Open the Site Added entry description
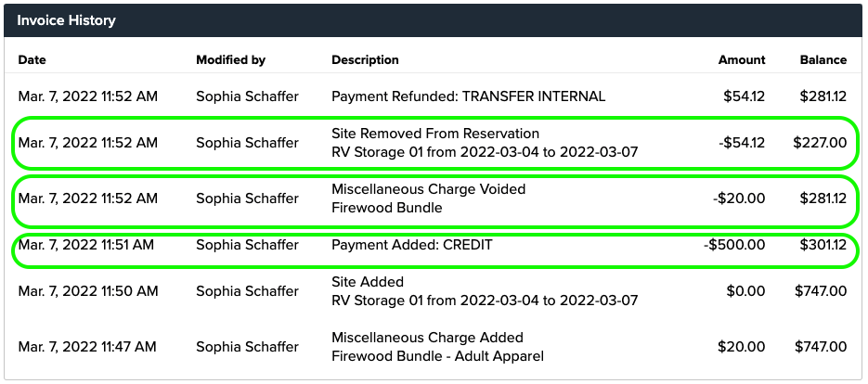Screen dimensions: 868x384 [x=368, y=282]
